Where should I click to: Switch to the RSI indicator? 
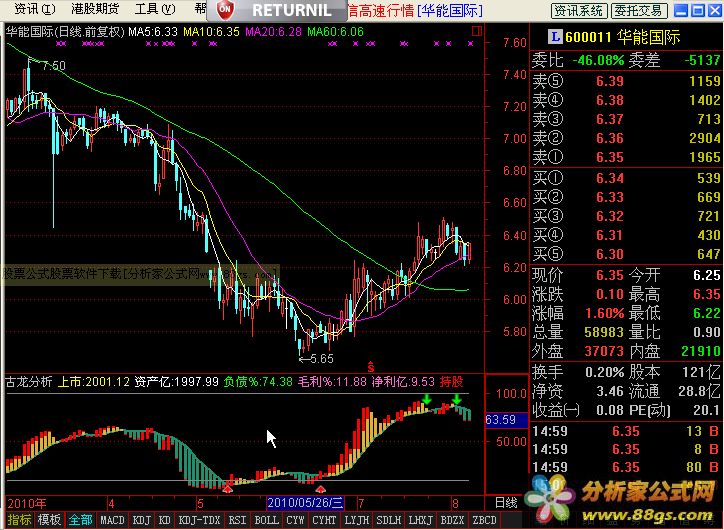(x=237, y=520)
